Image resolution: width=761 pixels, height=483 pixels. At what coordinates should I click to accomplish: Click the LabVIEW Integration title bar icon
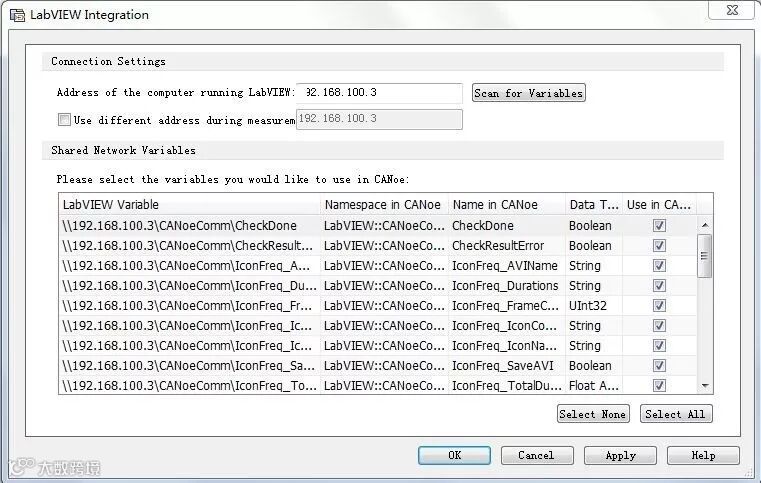[17, 16]
